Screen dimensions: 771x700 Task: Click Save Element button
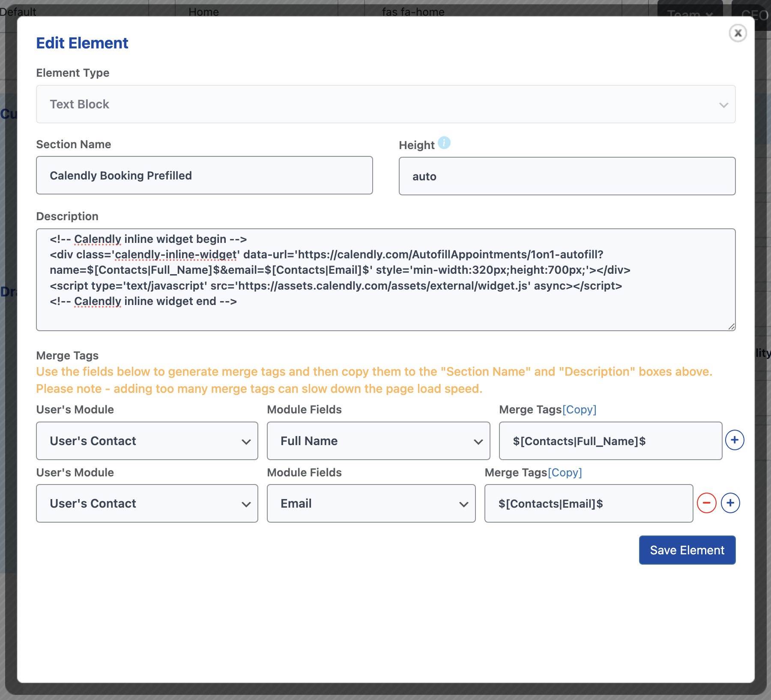[x=687, y=550]
